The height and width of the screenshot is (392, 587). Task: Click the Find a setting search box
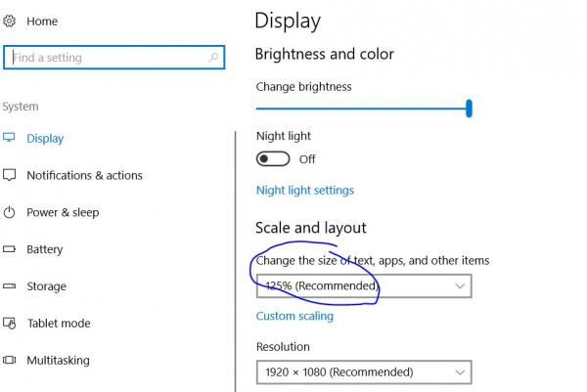click(113, 58)
